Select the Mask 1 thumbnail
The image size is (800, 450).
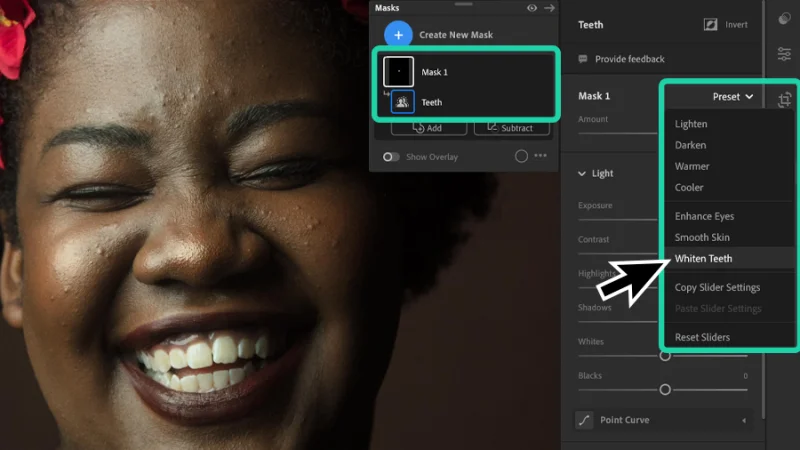click(398, 71)
